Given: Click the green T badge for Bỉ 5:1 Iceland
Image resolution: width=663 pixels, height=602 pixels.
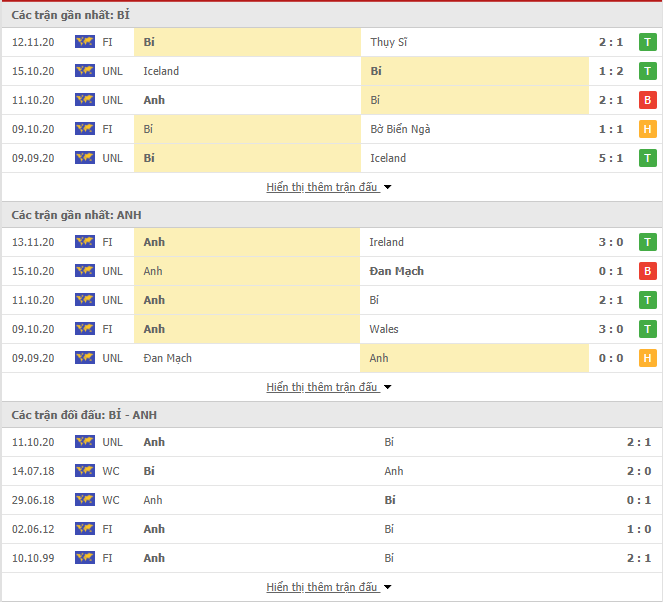Looking at the screenshot, I should [x=647, y=158].
